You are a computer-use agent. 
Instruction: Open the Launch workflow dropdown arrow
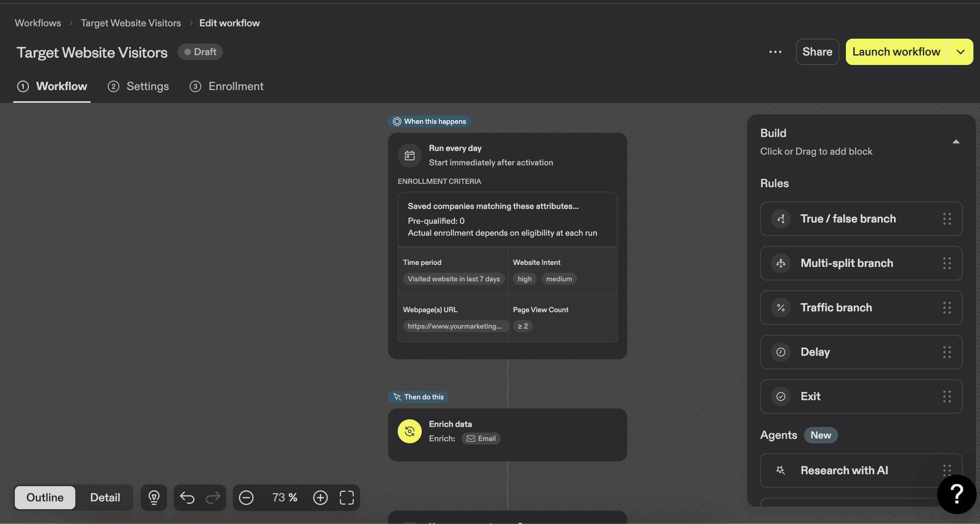click(x=961, y=52)
